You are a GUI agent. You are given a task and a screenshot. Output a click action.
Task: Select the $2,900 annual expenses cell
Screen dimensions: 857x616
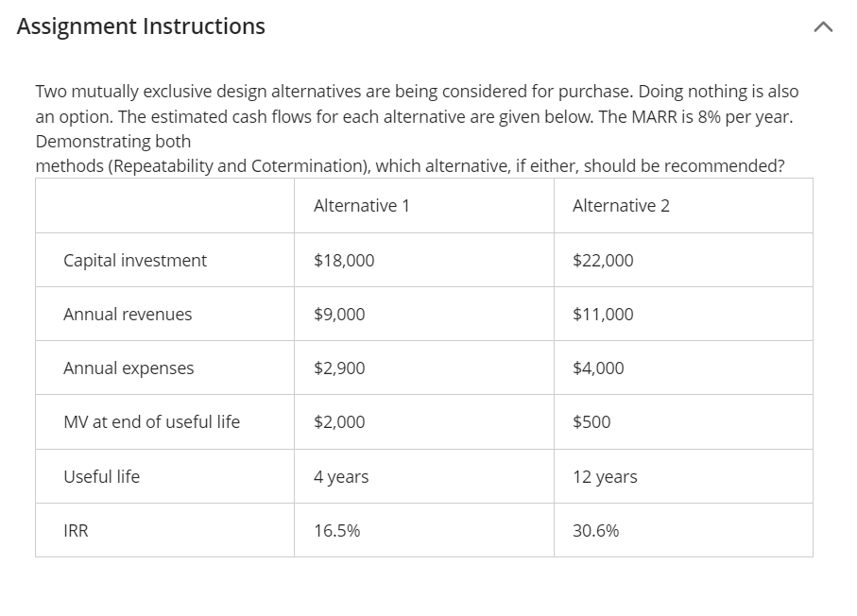(x=338, y=368)
